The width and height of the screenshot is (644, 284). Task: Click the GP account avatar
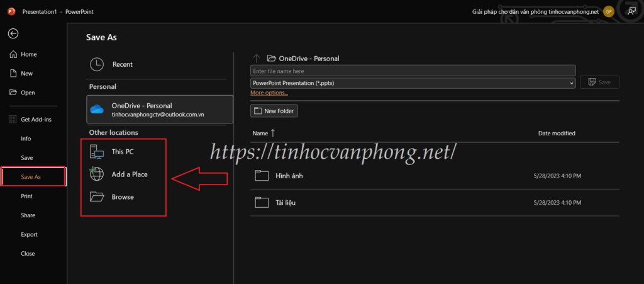(609, 11)
